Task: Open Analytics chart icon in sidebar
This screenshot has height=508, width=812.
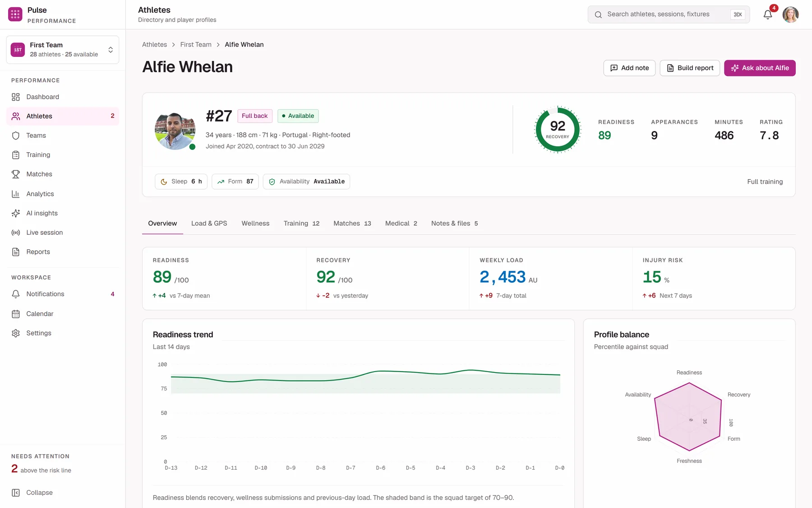Action: 16,194
